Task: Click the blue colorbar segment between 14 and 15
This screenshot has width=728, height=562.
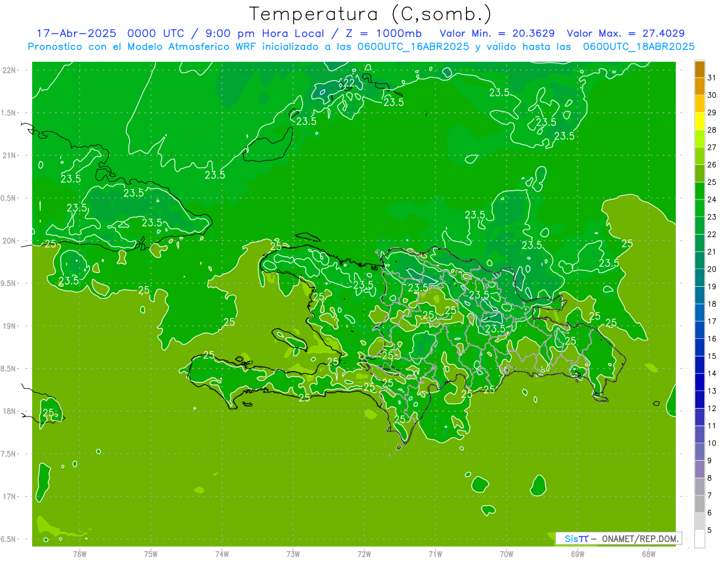Action: coord(699,365)
